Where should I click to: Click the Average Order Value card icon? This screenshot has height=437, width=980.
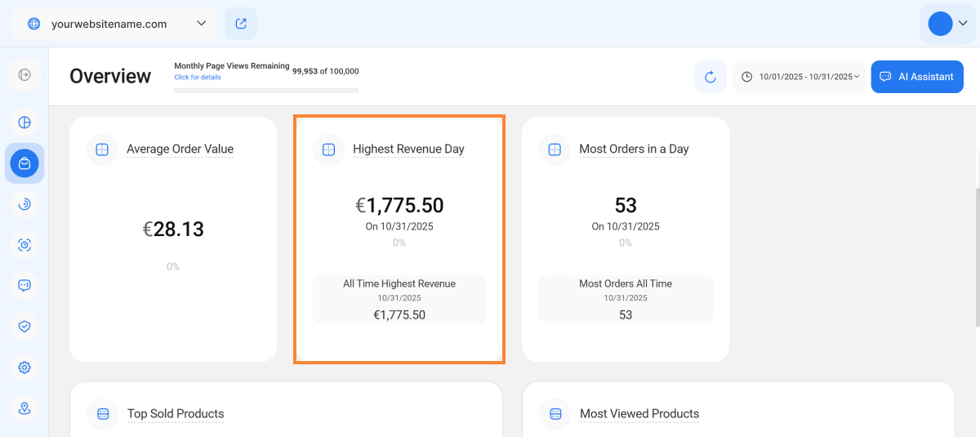pyautogui.click(x=102, y=149)
